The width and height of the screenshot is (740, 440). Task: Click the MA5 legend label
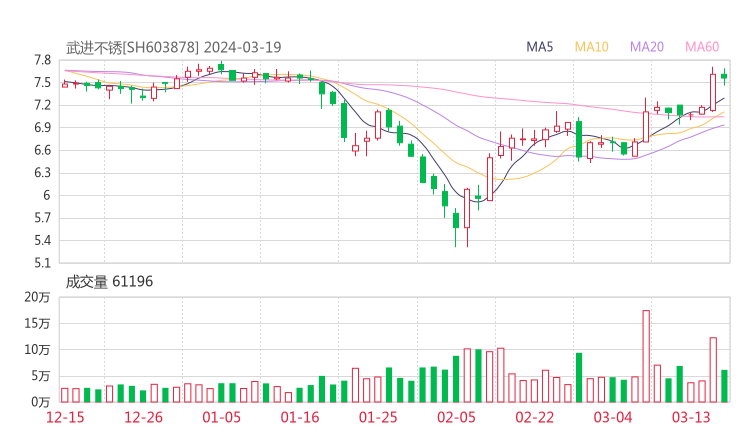[539, 47]
